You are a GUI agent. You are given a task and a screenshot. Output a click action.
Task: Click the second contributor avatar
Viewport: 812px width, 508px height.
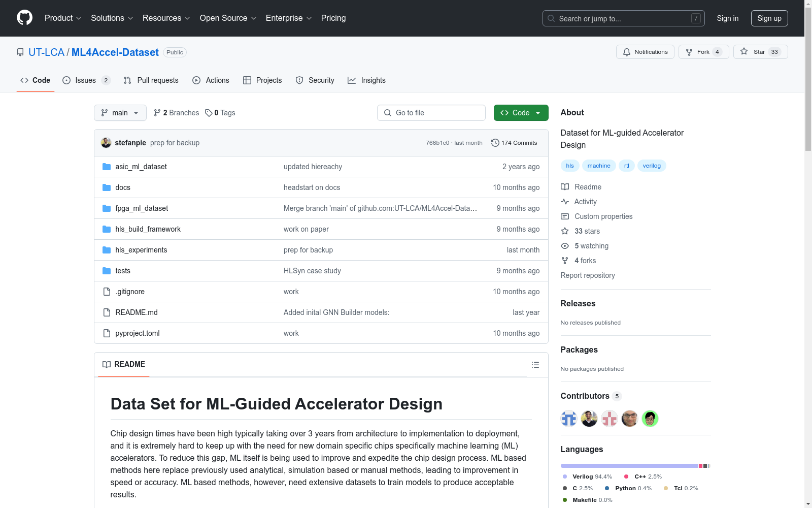tap(589, 419)
